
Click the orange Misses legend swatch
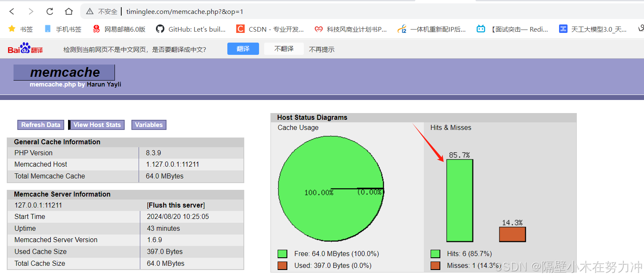click(435, 266)
